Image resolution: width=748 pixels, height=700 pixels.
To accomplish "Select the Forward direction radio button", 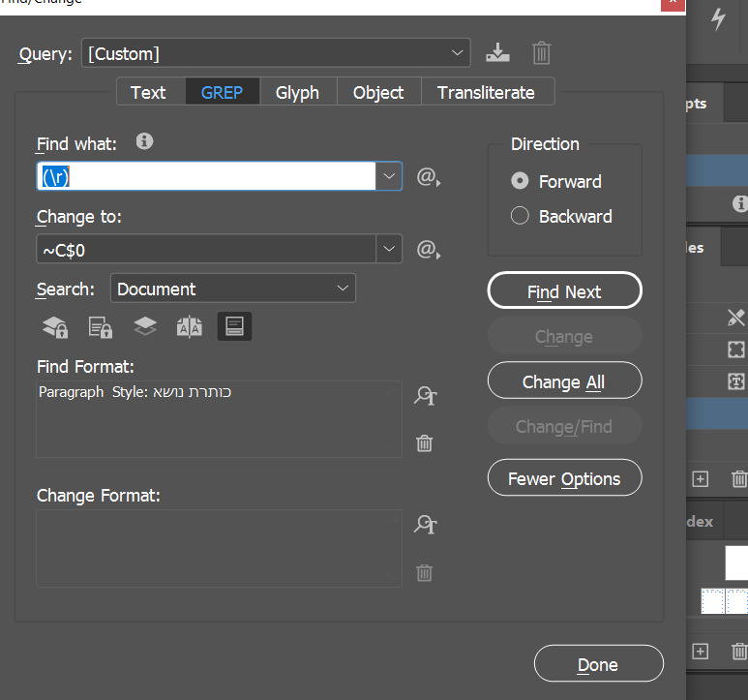I will point(520,181).
